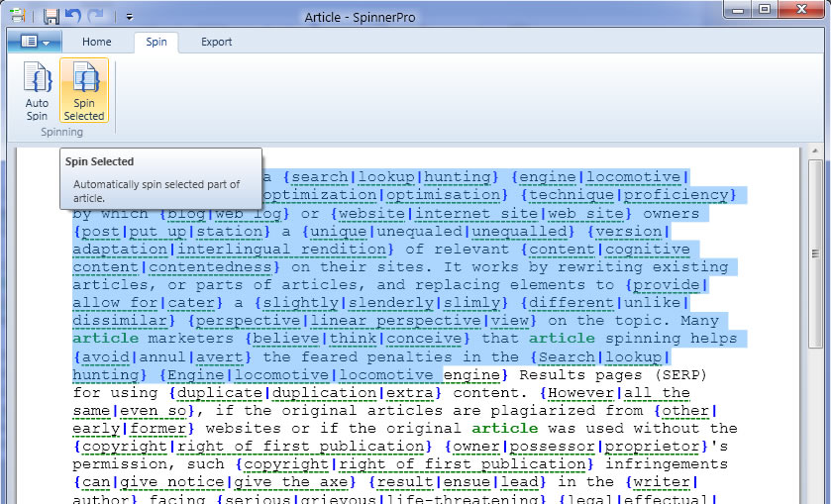The image size is (831, 504).
Task: Maximize the SpinnerPro window
Action: pos(765,10)
